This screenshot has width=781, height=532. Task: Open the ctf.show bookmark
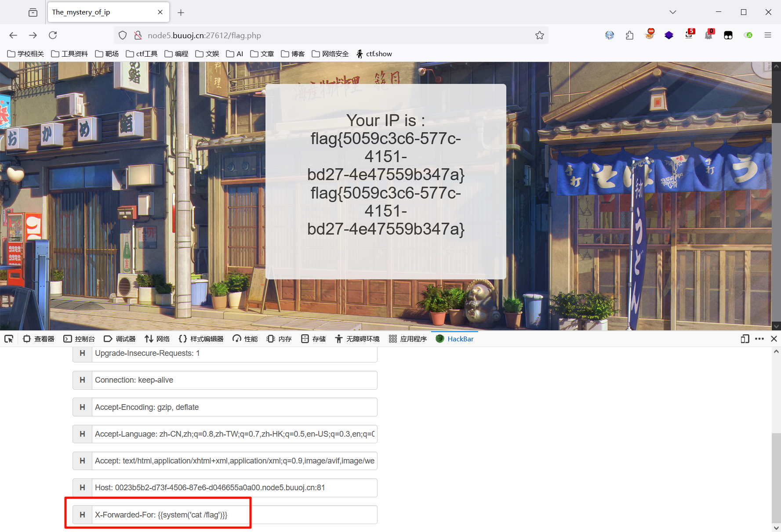(x=374, y=54)
